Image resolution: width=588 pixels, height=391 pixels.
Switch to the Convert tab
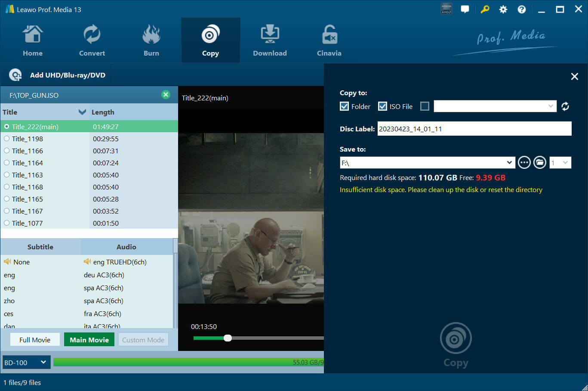(92, 40)
